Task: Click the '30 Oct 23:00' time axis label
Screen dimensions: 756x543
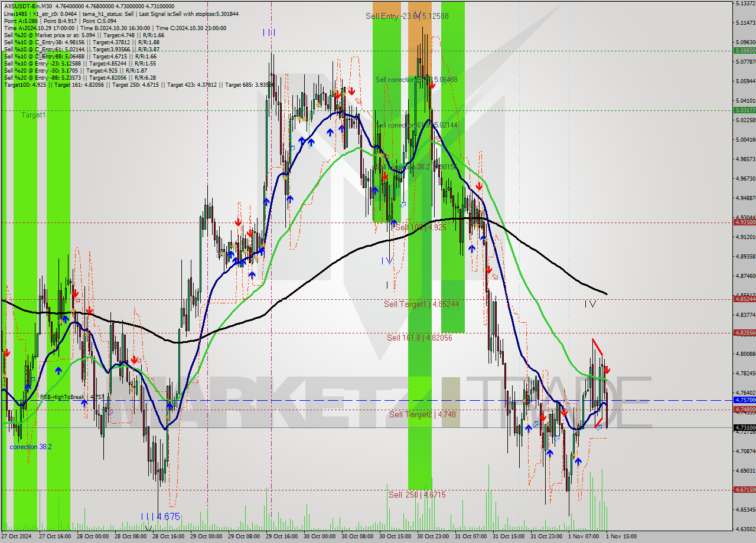Action: tap(432, 537)
